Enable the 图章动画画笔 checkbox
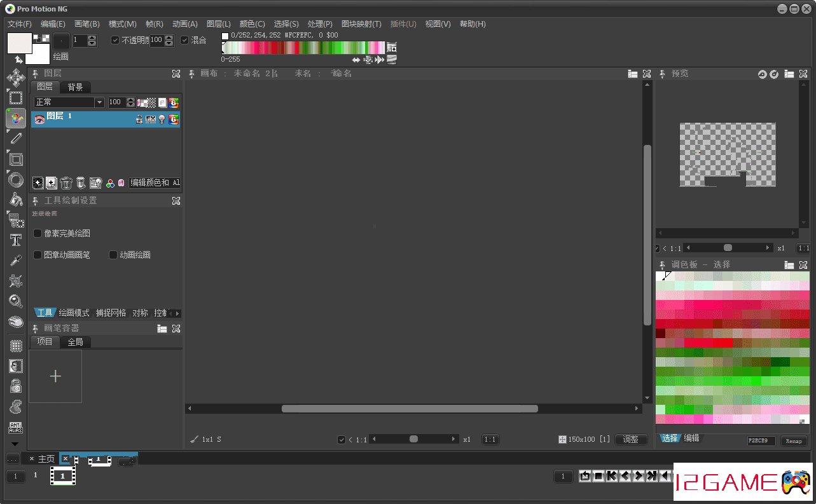816x504 pixels. click(x=38, y=255)
